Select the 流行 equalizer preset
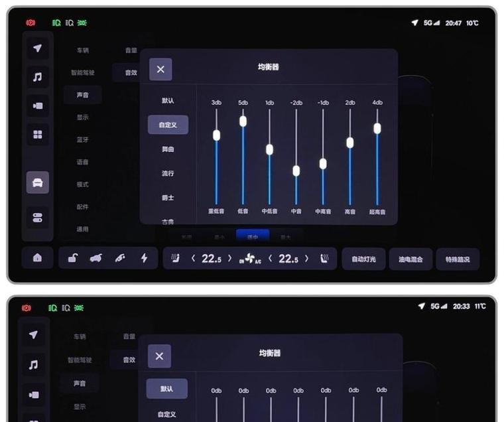This screenshot has width=504, height=422. [x=168, y=173]
